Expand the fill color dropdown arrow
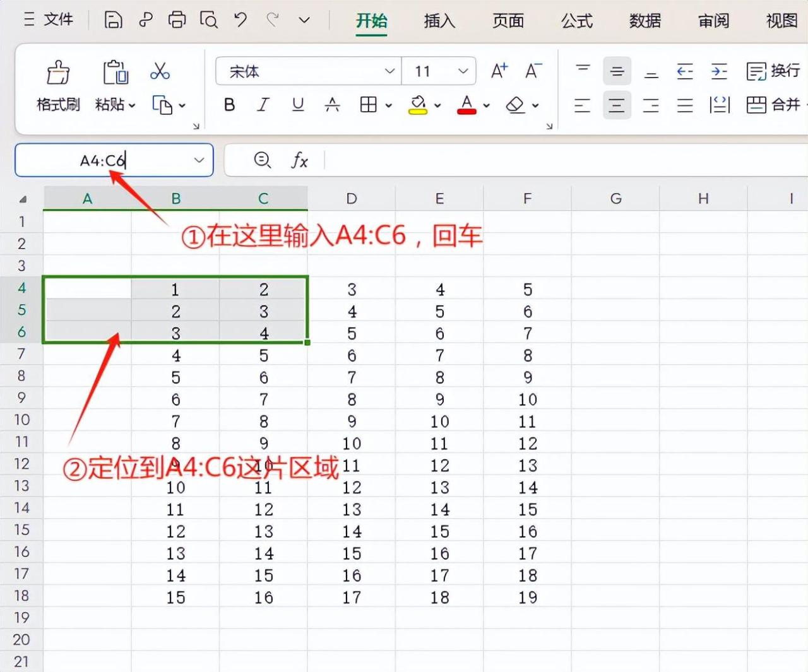 (437, 105)
